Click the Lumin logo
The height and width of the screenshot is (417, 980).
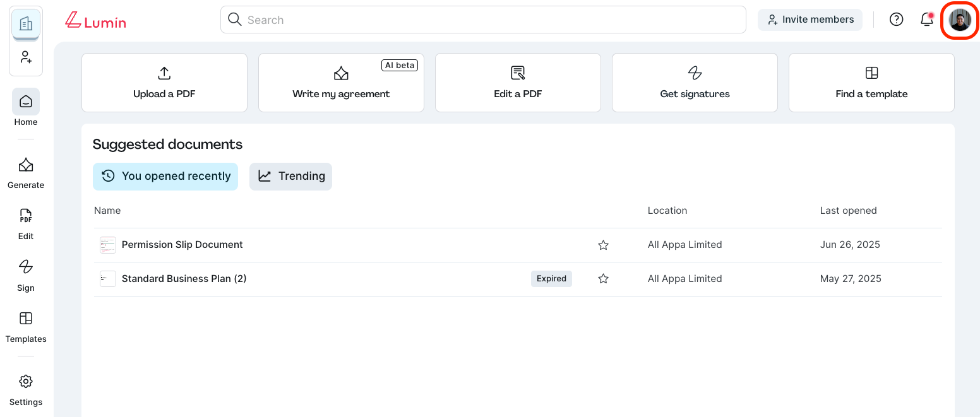click(x=95, y=20)
